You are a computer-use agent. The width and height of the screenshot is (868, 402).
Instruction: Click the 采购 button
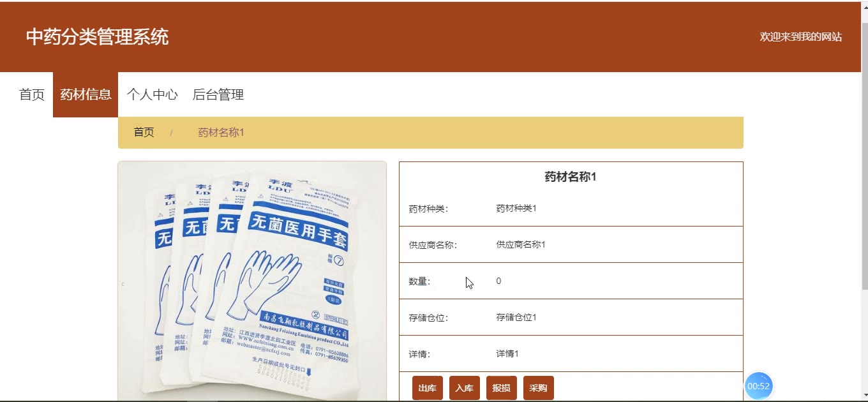pyautogui.click(x=539, y=388)
